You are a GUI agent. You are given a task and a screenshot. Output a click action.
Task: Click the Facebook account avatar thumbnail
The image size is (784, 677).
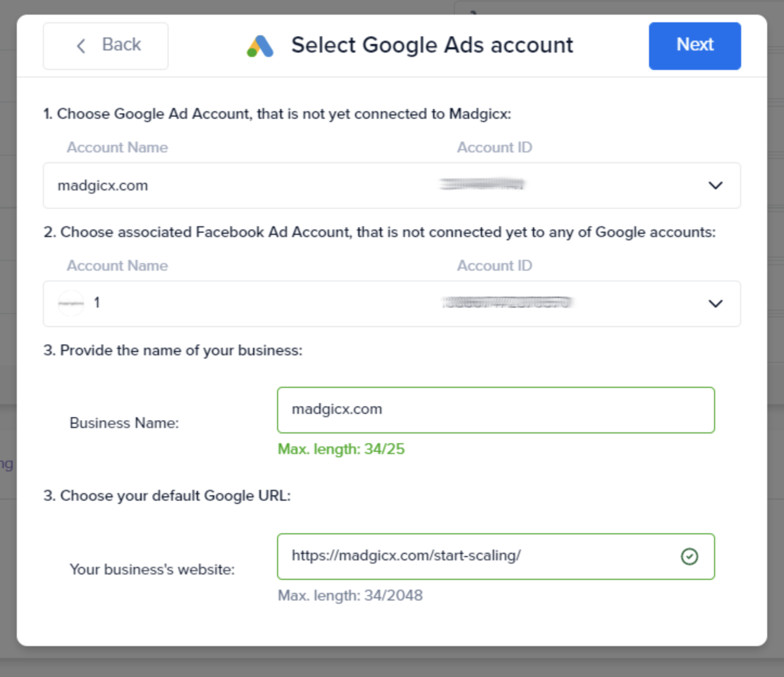point(71,303)
